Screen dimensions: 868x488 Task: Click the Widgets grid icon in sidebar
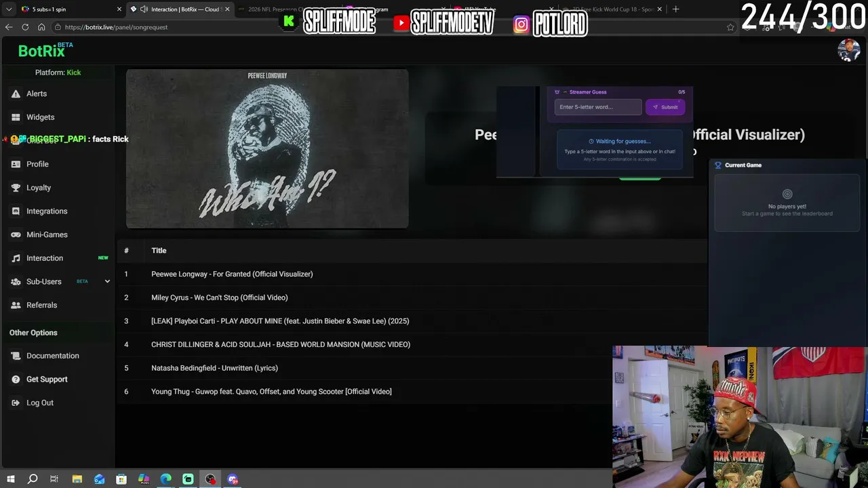tap(16, 117)
